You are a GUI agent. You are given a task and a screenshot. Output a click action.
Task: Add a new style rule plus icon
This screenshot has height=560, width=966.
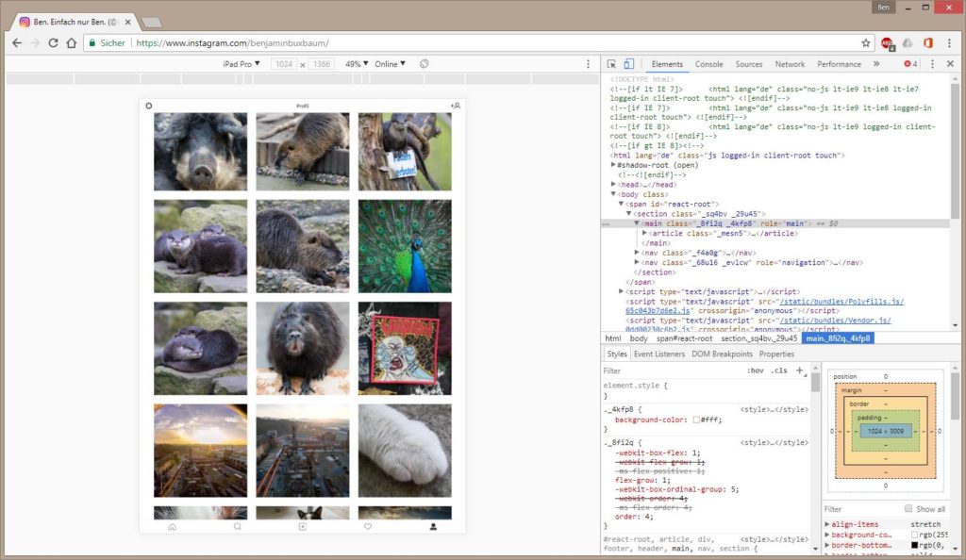coord(800,371)
